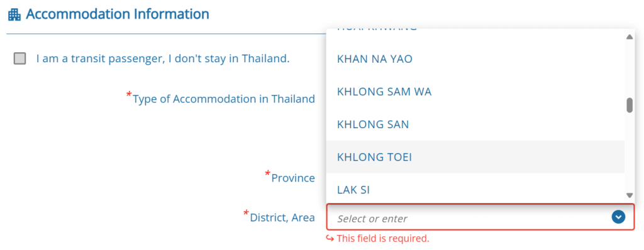Click the Accommodation Information heading text

coord(118,14)
